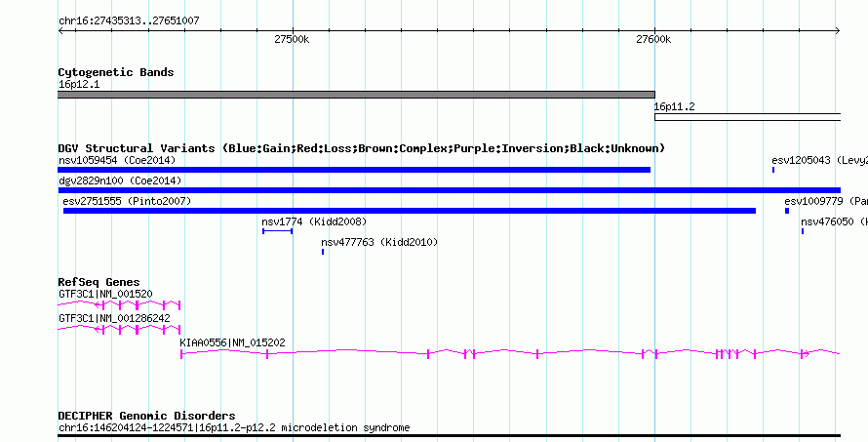Click the DGV Structural Variants track heading
This screenshot has height=442, width=868.
point(362,148)
